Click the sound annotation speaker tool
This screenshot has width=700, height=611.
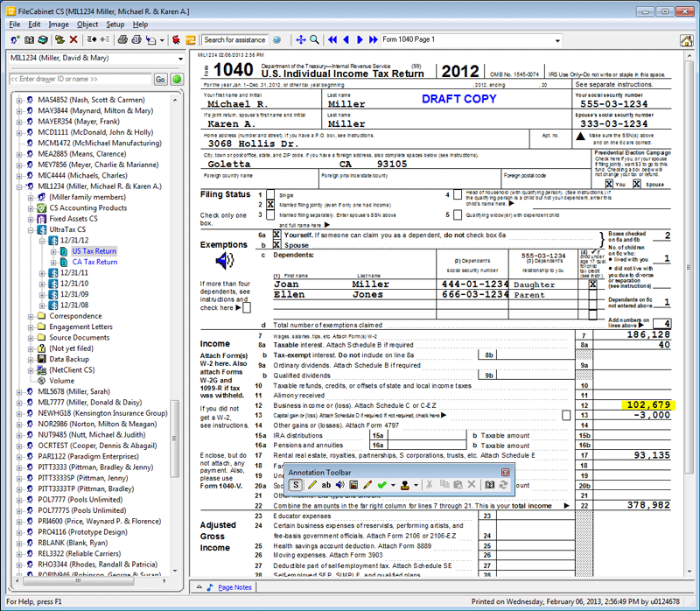pos(339,484)
